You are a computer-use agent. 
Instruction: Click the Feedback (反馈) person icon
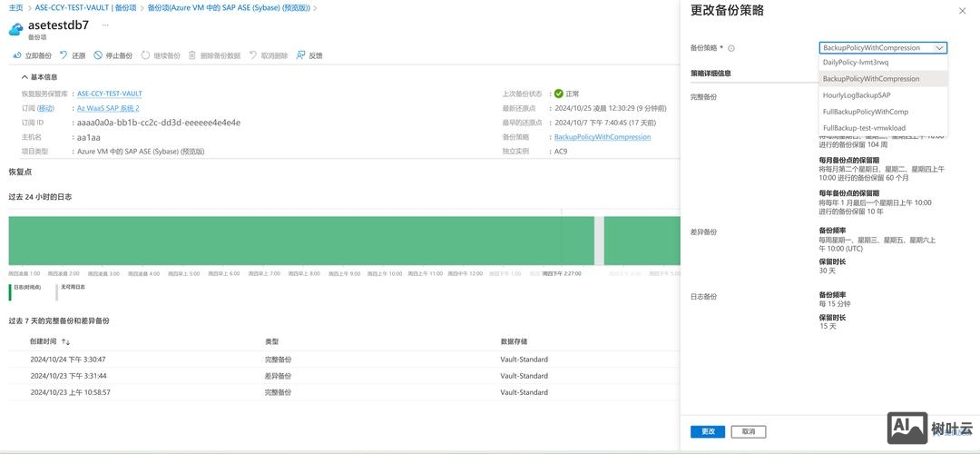300,55
